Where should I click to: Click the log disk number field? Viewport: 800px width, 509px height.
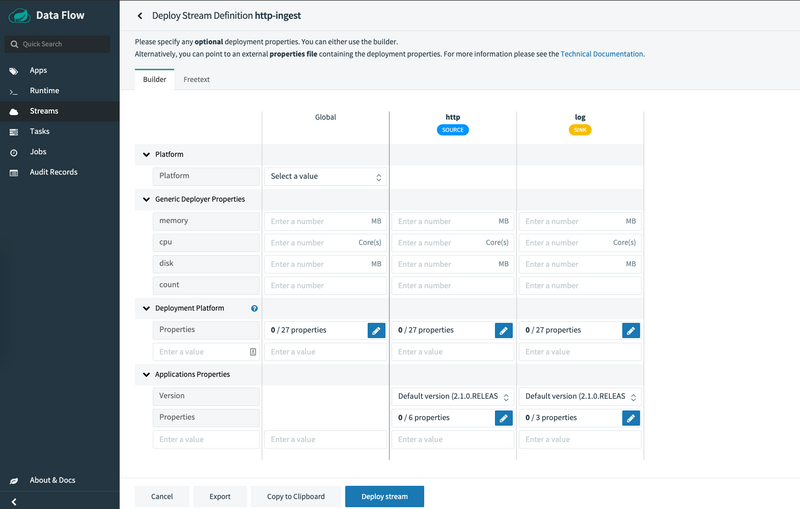[580, 264]
